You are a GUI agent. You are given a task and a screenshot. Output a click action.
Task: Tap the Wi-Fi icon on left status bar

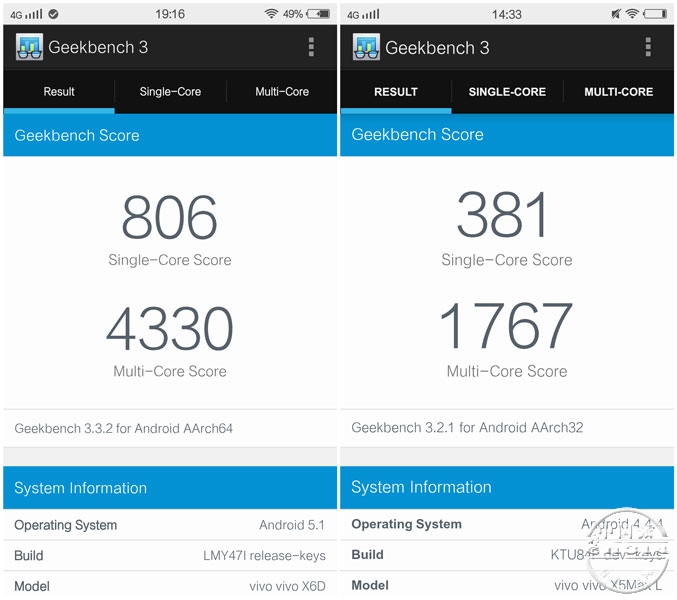(x=271, y=14)
